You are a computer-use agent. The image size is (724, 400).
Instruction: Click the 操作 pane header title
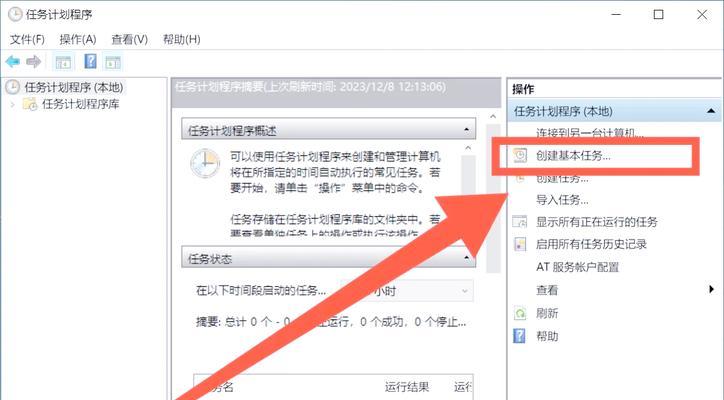click(x=523, y=89)
